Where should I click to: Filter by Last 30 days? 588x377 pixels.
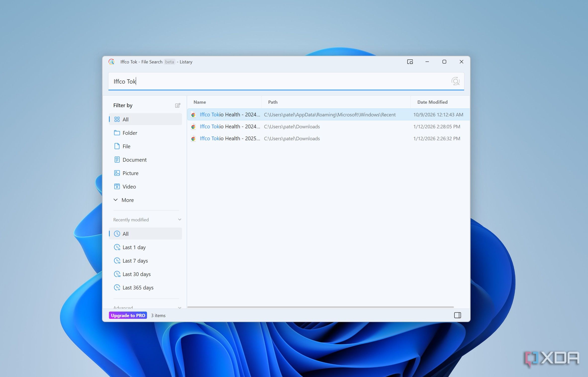tap(146, 274)
